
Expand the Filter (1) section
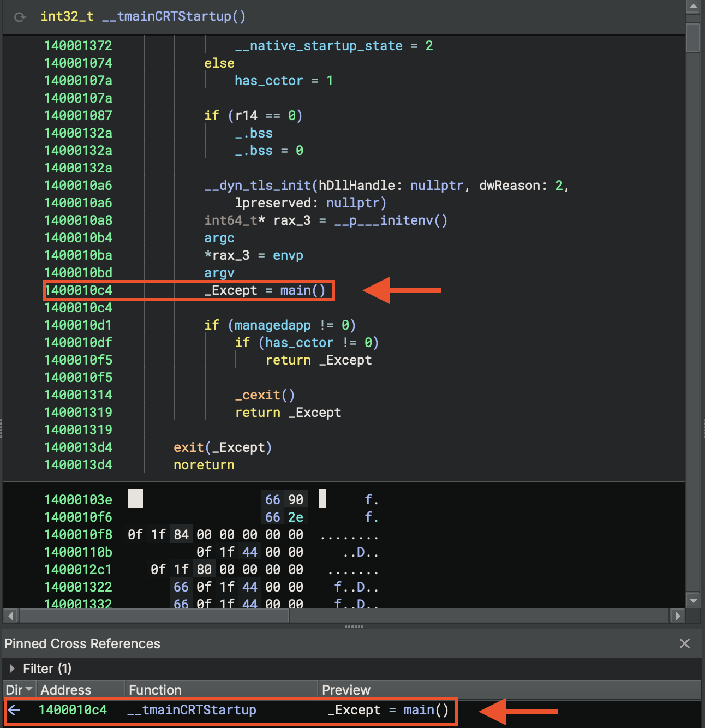[x=12, y=669]
